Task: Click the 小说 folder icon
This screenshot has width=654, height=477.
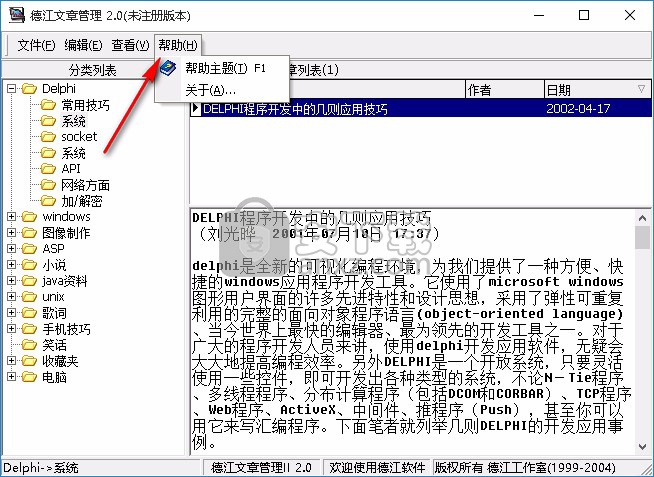Action: coord(29,265)
